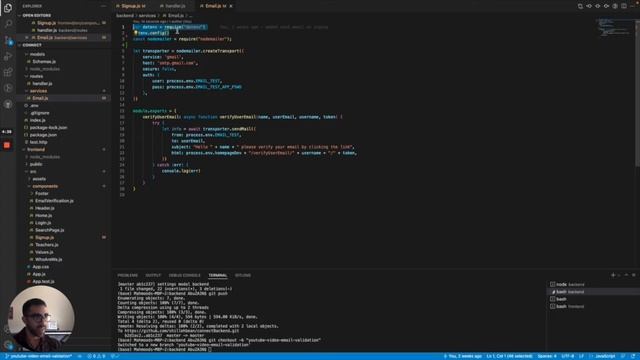Select the TERMINAL panel tab

218,275
